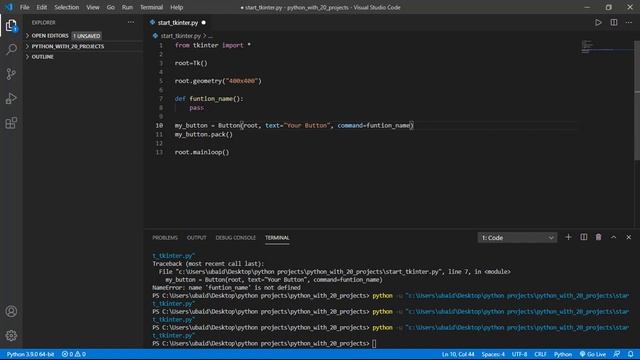
Task: Open the Explorer view in activity bar
Action: [11, 26]
